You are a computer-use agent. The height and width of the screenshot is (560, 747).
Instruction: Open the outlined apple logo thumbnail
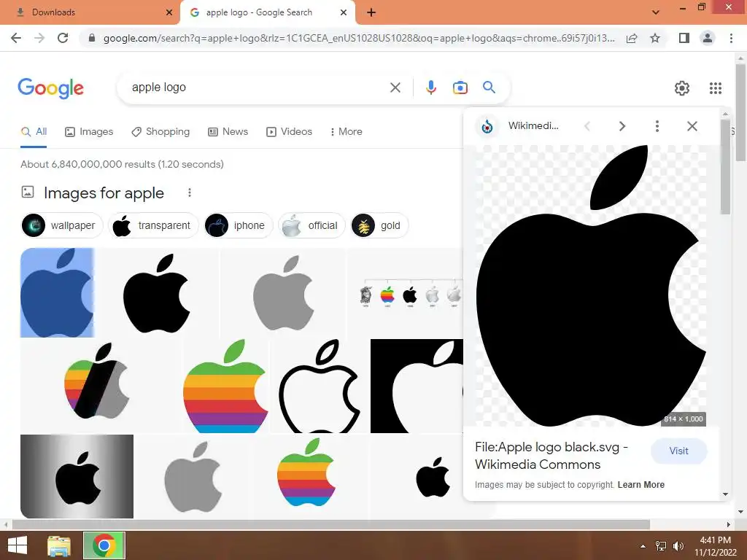(x=320, y=386)
